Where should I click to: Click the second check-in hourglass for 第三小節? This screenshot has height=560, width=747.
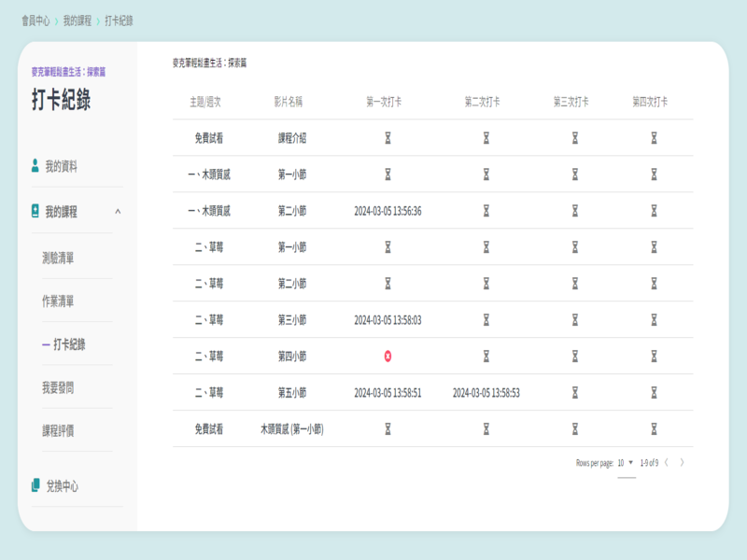point(486,320)
